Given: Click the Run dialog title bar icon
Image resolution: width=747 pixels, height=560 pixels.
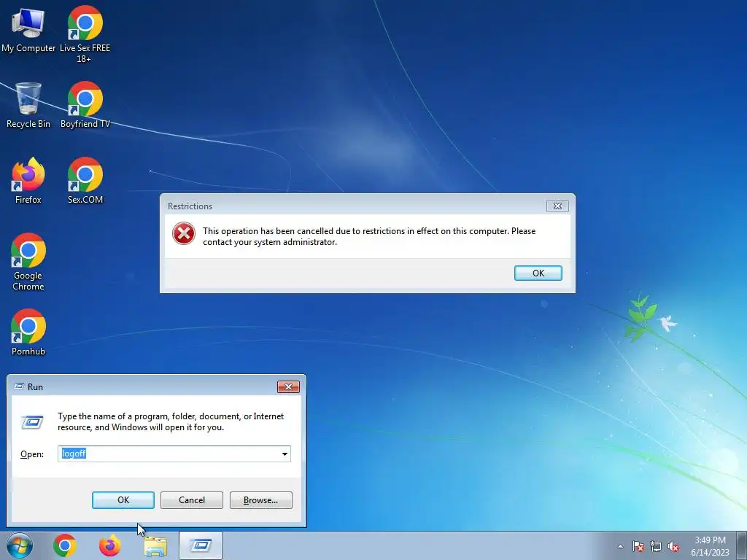Looking at the screenshot, I should (x=19, y=386).
